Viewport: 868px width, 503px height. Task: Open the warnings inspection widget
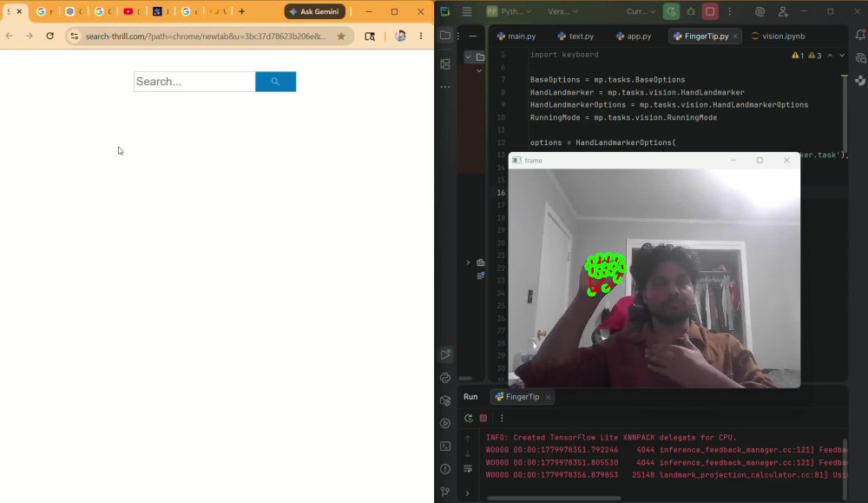[806, 56]
